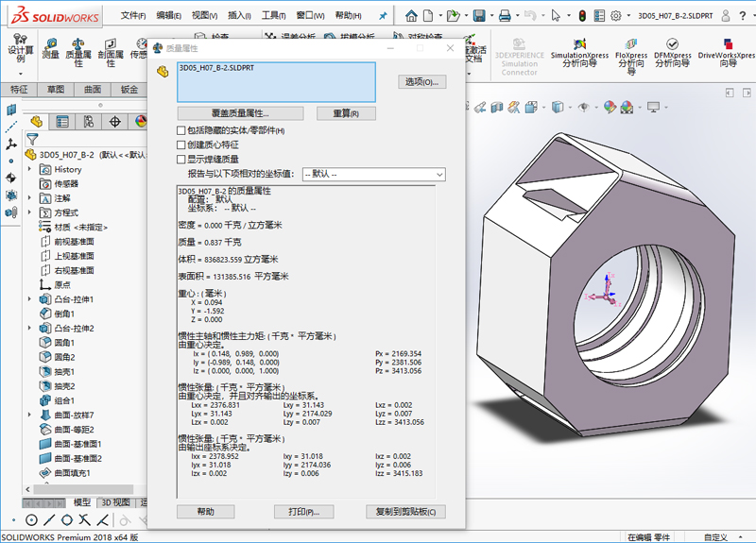Open the coordinate system dropdown showing default
This screenshot has width=756, height=543.
[372, 175]
